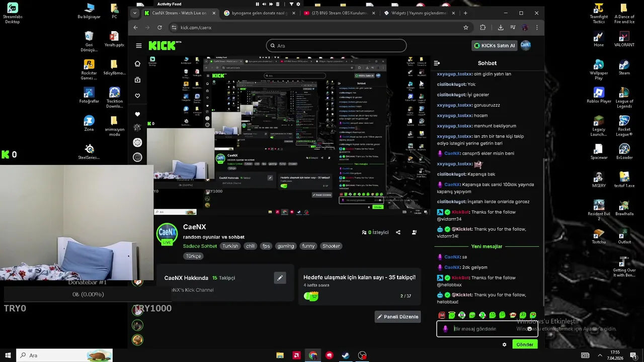
Task: Click the Windows Start button
Action: (8, 355)
